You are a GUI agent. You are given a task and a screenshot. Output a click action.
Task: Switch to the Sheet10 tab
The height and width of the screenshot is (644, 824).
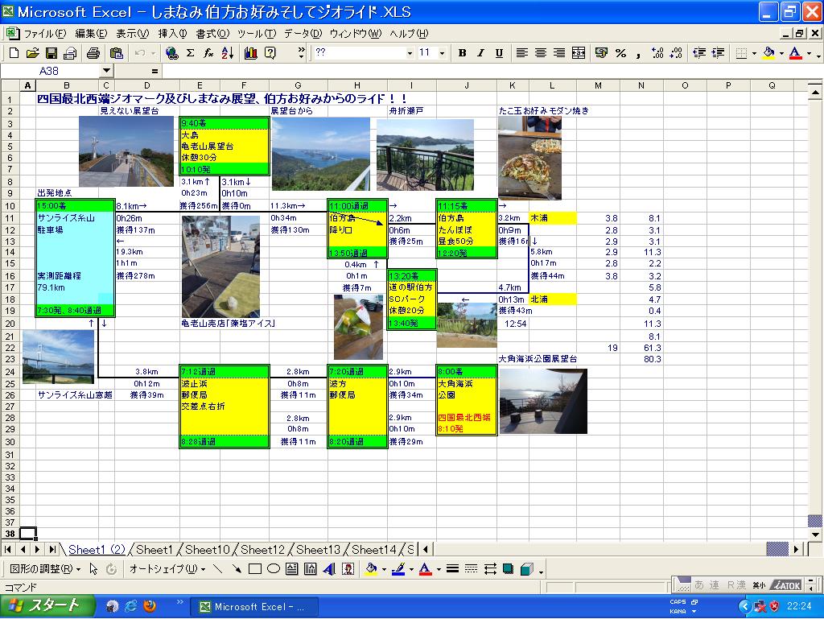(208, 550)
